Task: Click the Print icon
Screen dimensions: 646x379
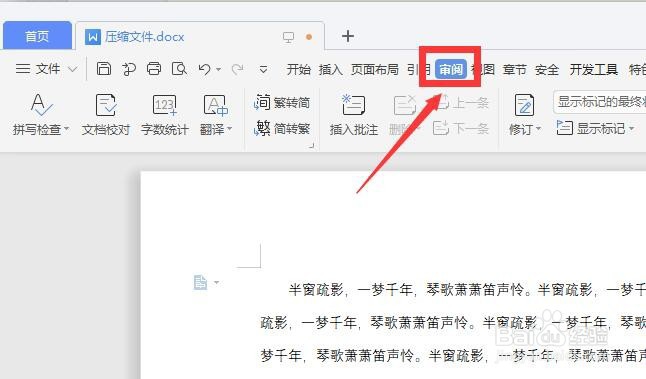Action: (154, 69)
